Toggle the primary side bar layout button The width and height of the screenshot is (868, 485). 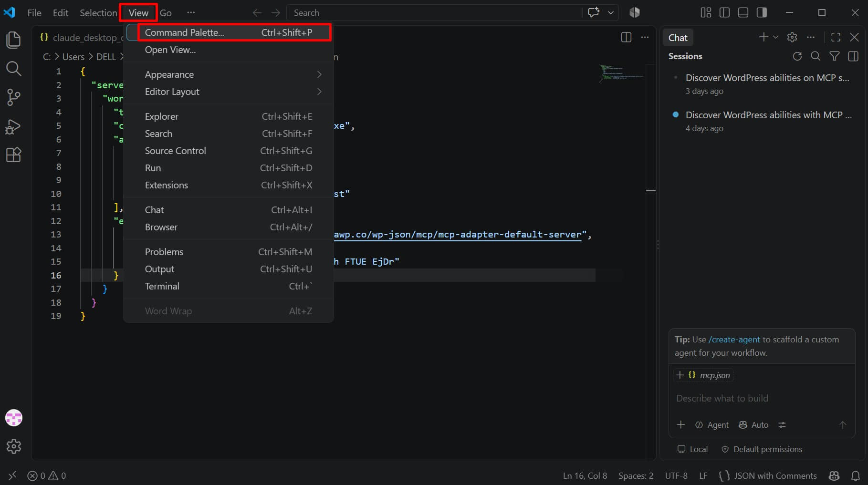click(724, 12)
